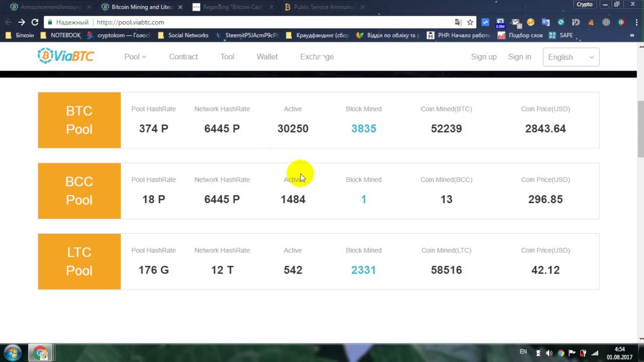Click the Sign in link

coord(519,57)
